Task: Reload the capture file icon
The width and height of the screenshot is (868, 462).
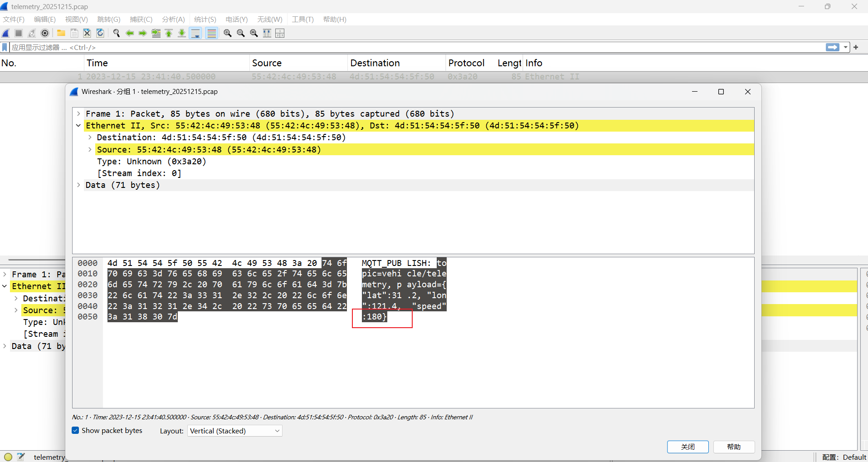Action: (100, 33)
